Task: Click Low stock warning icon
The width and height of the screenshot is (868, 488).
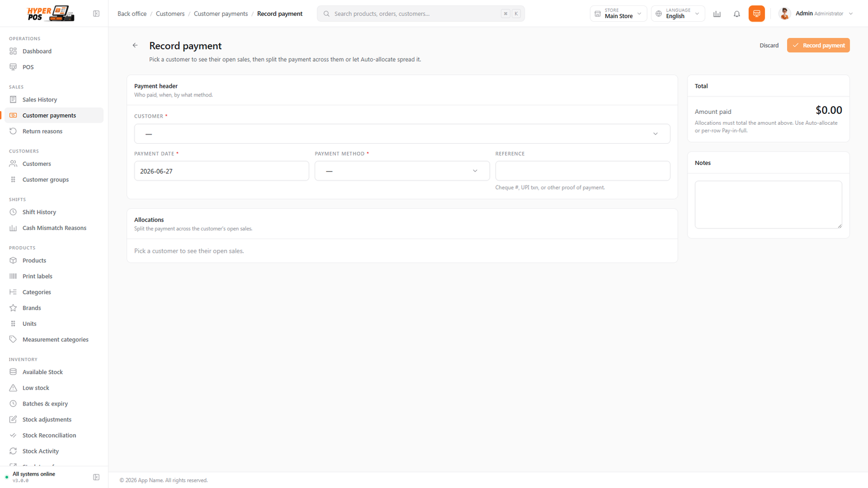Action: click(x=13, y=388)
